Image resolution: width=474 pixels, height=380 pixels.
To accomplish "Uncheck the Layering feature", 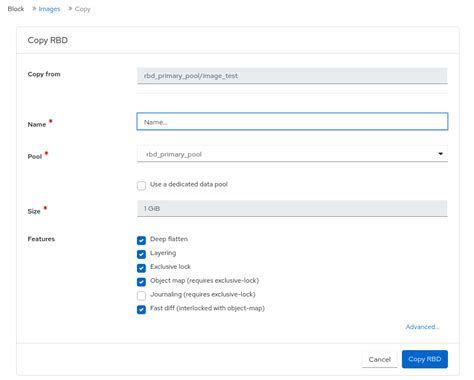I will (141, 254).
